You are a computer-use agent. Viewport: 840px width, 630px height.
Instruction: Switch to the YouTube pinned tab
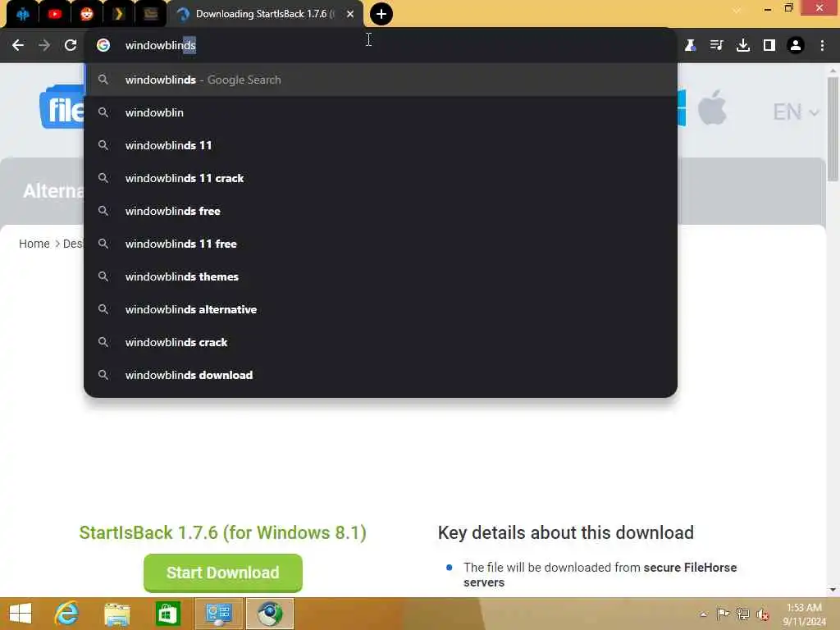coord(55,15)
